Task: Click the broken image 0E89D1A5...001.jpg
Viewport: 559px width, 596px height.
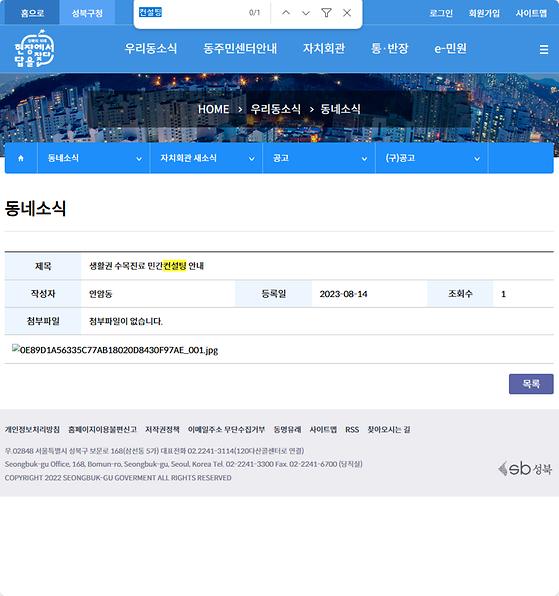Action: 115,349
